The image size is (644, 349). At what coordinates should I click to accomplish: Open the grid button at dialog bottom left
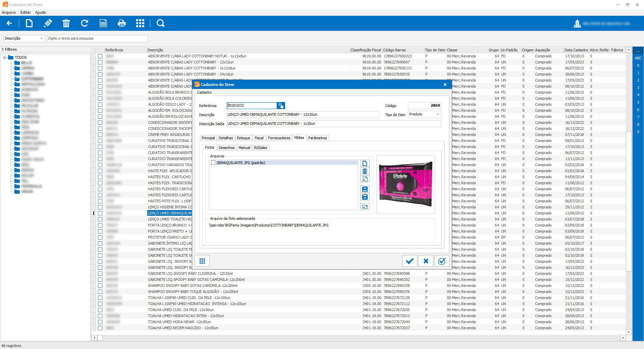tap(202, 261)
